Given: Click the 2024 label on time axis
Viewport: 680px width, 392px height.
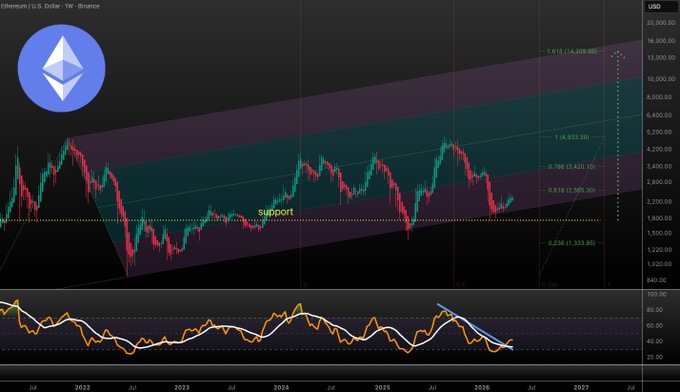Looking at the screenshot, I should 281,388.
